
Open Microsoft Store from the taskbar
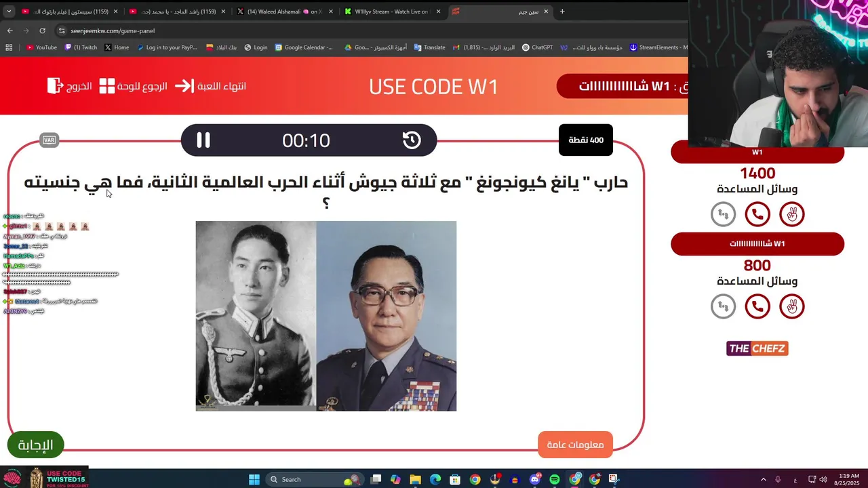455,479
